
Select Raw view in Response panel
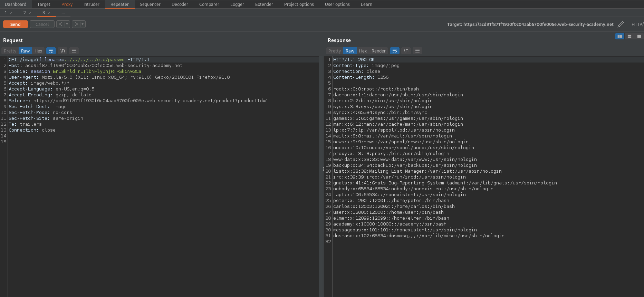click(350, 51)
